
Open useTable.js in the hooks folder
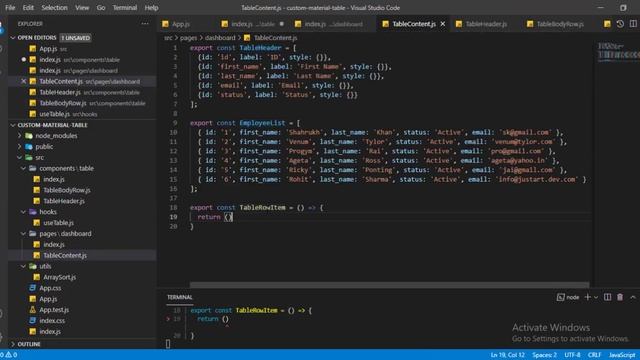(x=58, y=223)
